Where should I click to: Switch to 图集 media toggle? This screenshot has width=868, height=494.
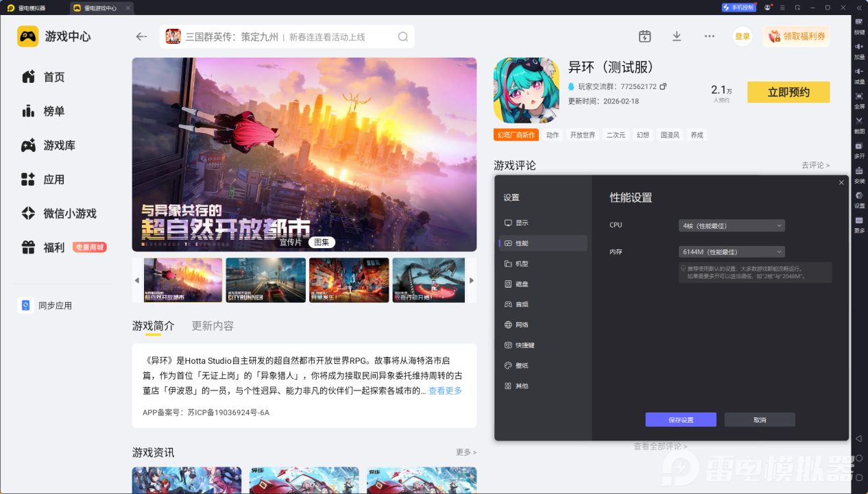tap(321, 242)
